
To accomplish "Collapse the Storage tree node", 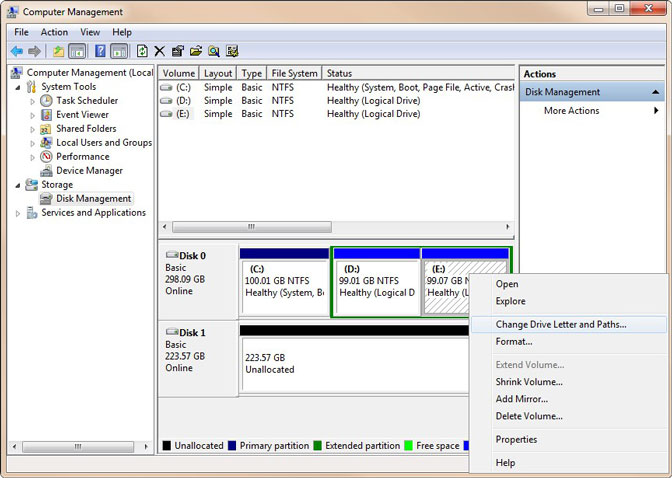I will tap(18, 185).
